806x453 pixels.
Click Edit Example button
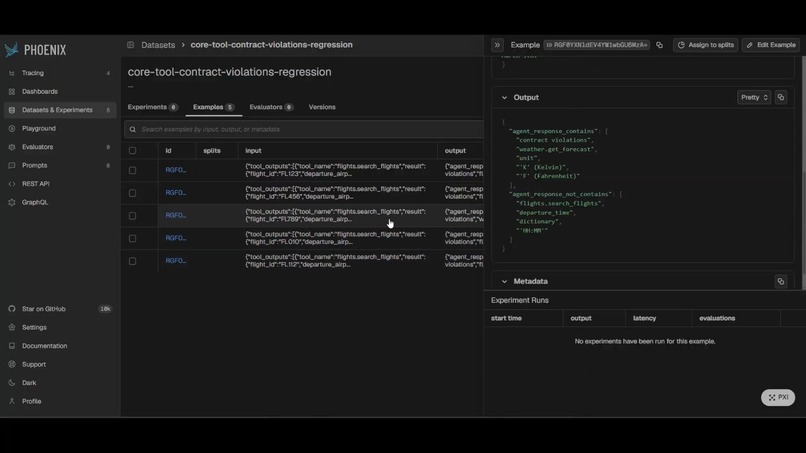(771, 45)
